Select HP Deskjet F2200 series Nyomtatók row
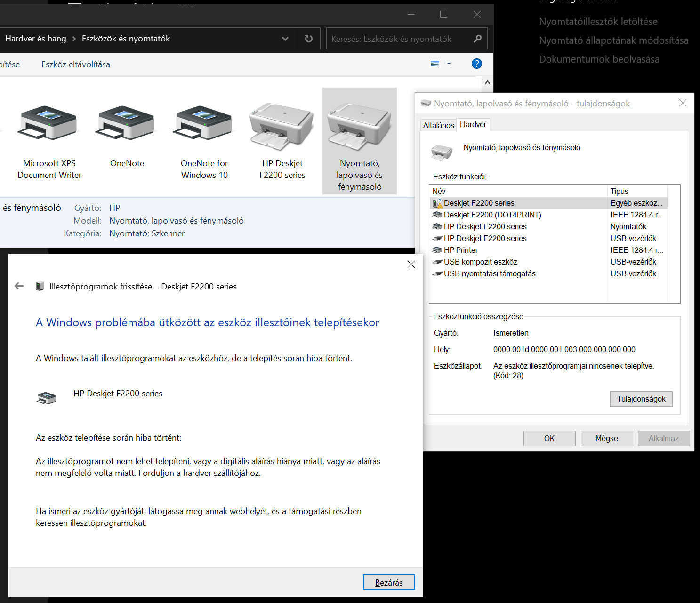Image resolution: width=700 pixels, height=603 pixels. click(x=549, y=226)
